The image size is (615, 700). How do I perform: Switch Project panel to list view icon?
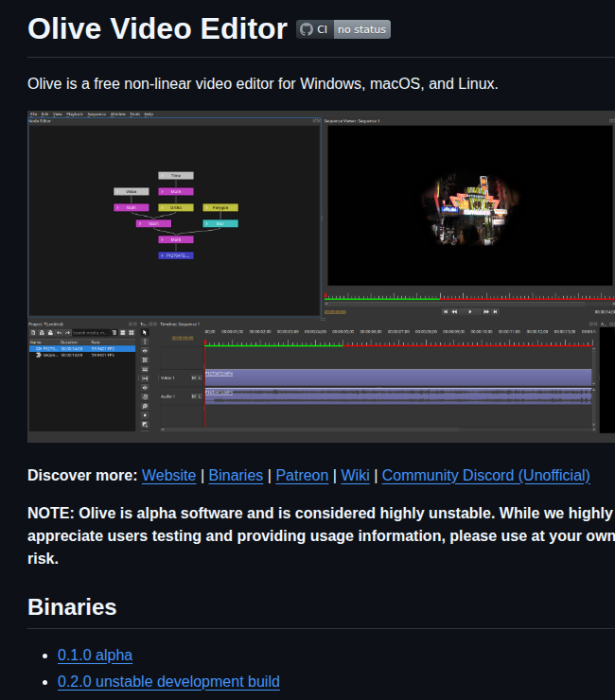[122, 333]
